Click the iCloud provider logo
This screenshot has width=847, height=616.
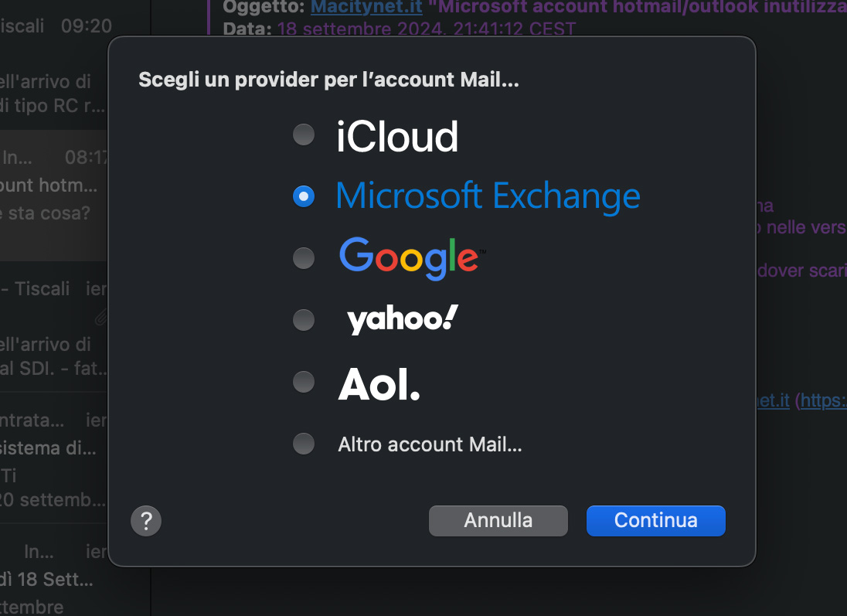(x=397, y=136)
